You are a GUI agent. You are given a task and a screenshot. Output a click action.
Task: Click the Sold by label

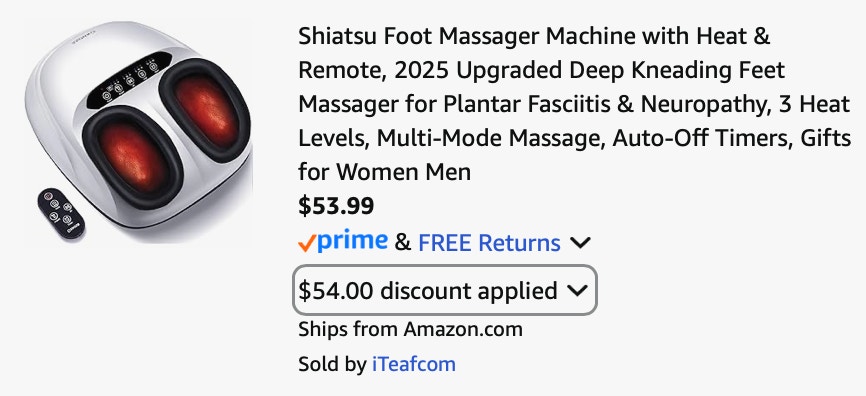[332, 364]
